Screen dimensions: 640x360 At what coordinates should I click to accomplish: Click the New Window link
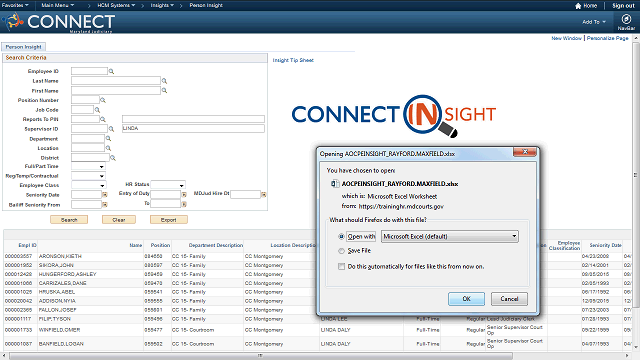(566, 38)
